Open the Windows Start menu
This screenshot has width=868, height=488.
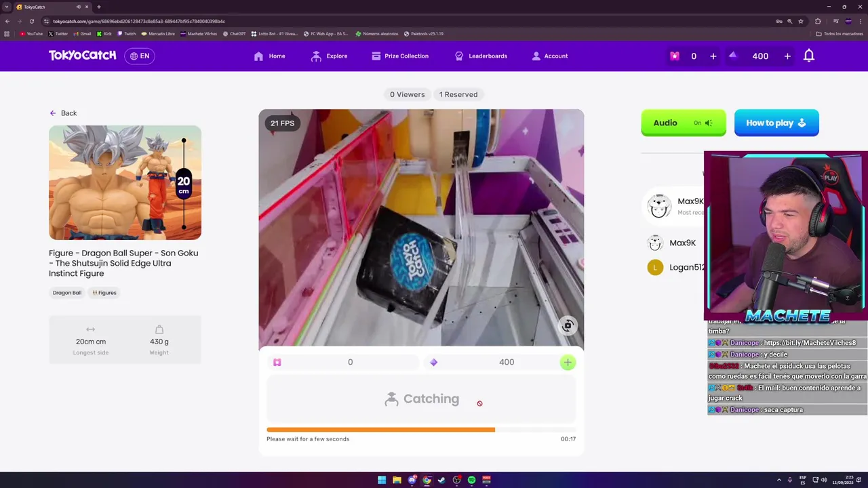(x=382, y=480)
